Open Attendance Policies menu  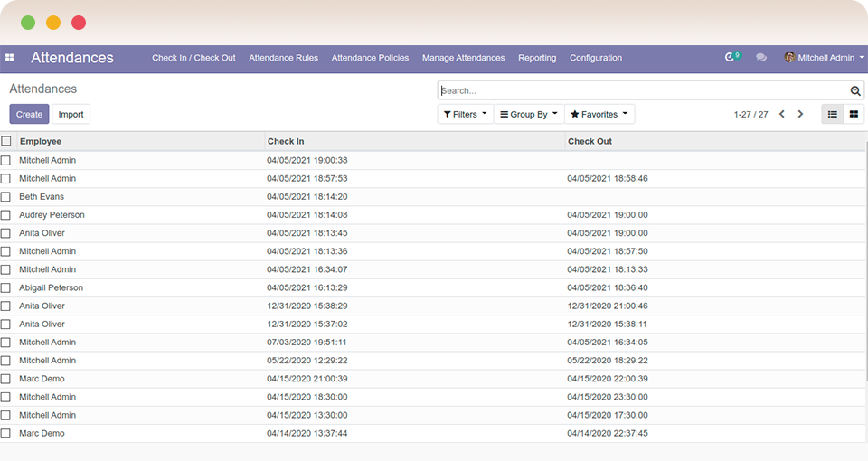[x=370, y=58]
